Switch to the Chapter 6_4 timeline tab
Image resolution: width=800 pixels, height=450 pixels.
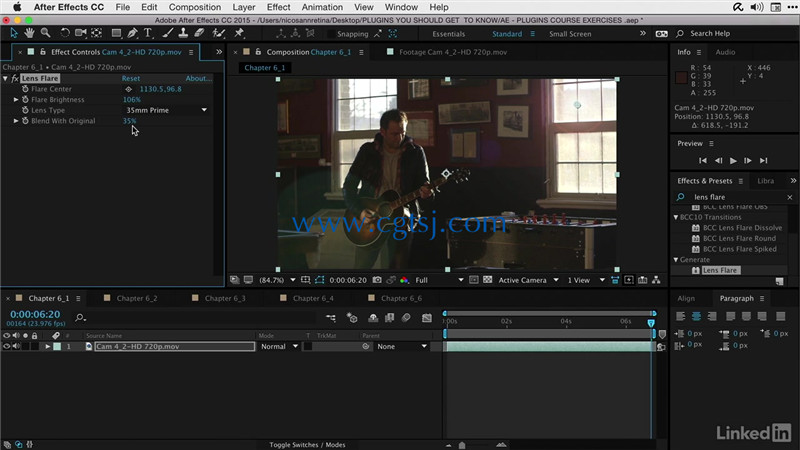point(313,298)
